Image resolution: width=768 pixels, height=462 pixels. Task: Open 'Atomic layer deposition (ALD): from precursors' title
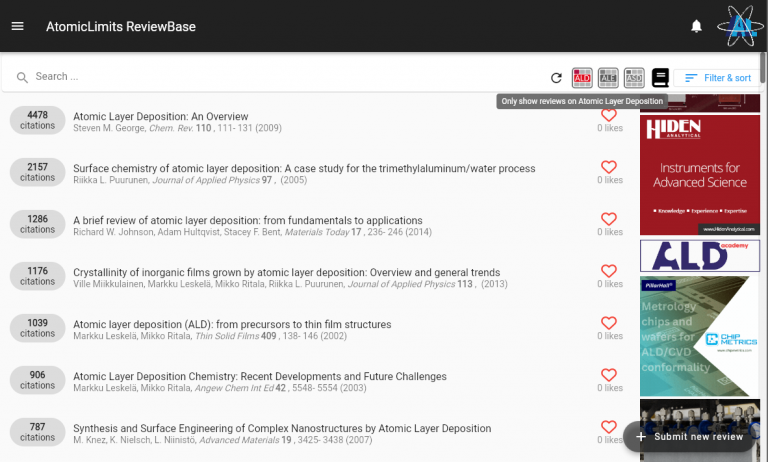[x=232, y=324]
